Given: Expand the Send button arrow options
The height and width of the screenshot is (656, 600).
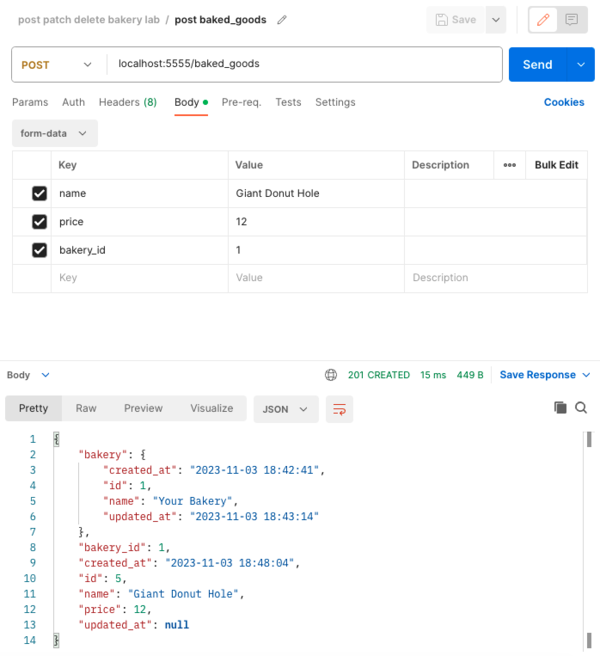Looking at the screenshot, I should tap(581, 64).
